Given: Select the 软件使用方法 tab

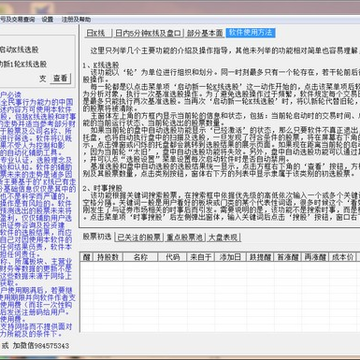Looking at the screenshot, I should pos(250,32).
